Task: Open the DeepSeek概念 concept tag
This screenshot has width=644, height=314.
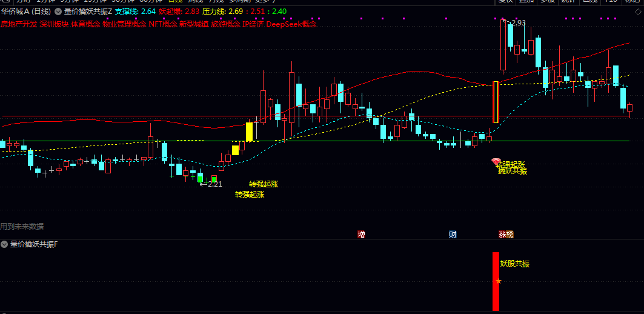Action: [291, 25]
